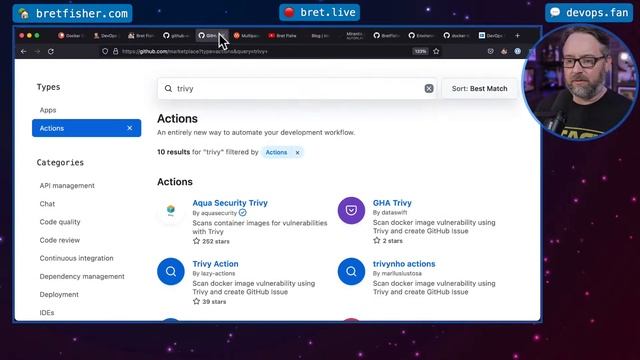Open the trivynho actions result
Screen dimensions: 640x360
[404, 264]
